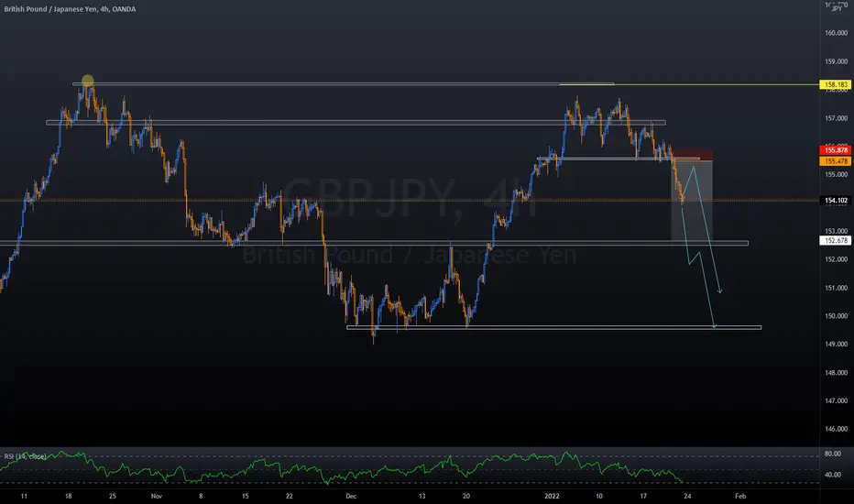Click the white 152.678 target price label
854x504 pixels.
click(x=836, y=240)
